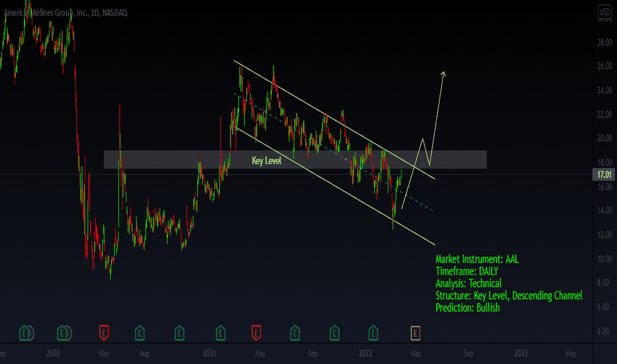Open the grey upcoming earnings marker

(416, 334)
